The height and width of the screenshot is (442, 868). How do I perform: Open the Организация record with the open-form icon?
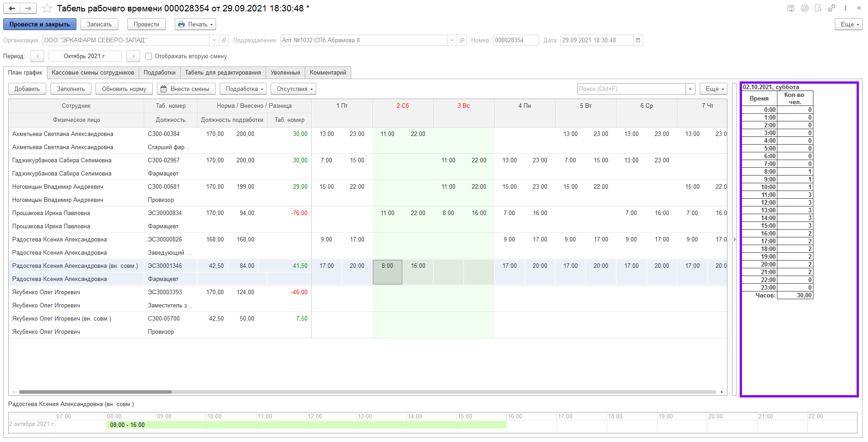tap(224, 40)
